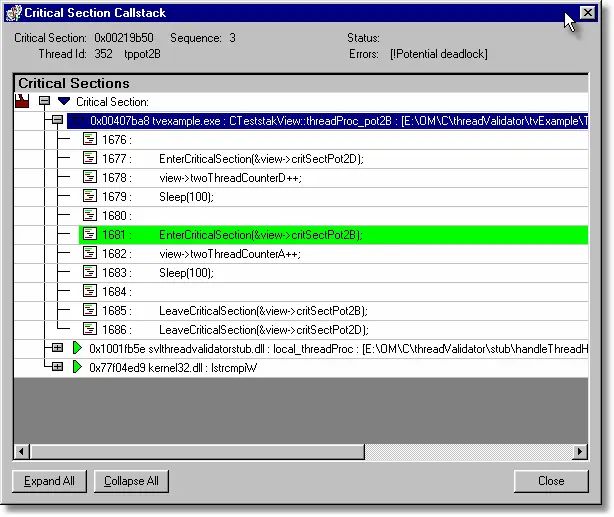
Task: Select the kernel32.dll lstrcmpiW row
Action: point(173,368)
